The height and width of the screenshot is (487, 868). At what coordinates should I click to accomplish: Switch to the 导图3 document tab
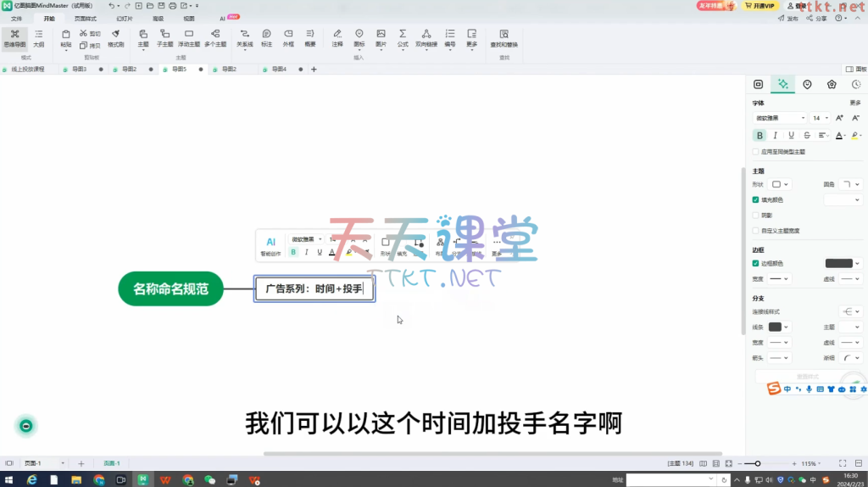pos(79,69)
